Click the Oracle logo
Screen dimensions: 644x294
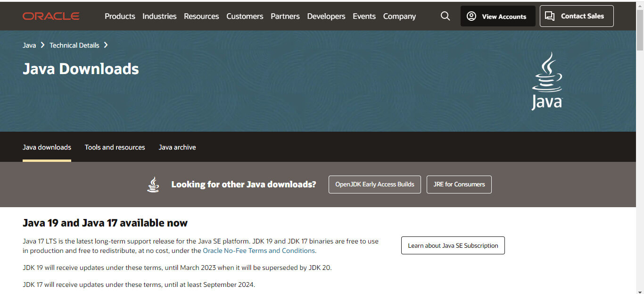[x=50, y=16]
